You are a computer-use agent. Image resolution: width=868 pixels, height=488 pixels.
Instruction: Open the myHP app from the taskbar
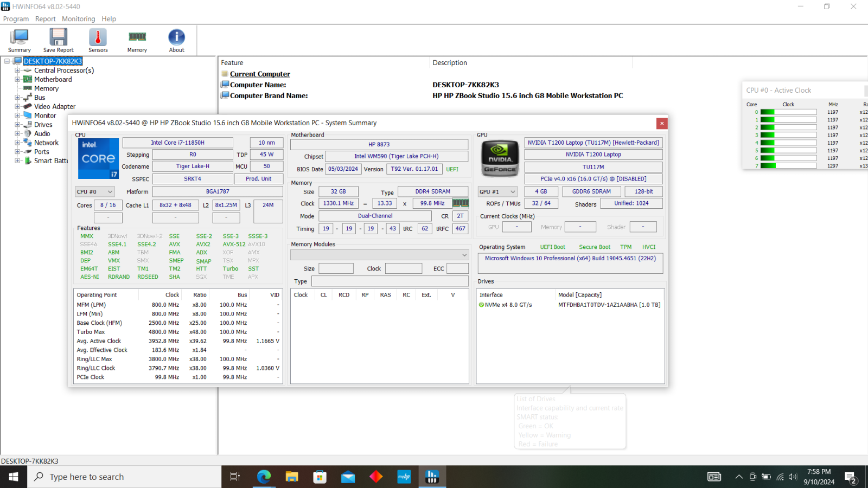(x=404, y=477)
